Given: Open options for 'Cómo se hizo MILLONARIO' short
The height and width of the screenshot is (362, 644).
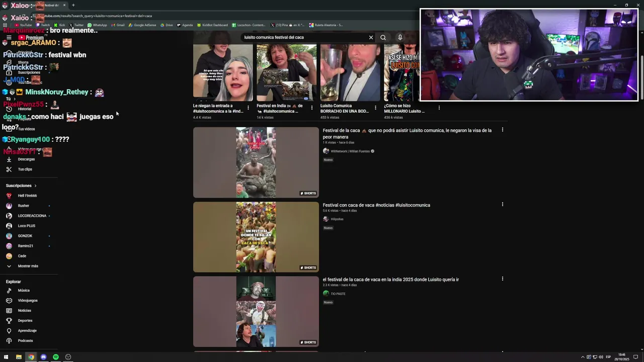Looking at the screenshot, I should pos(439,108).
